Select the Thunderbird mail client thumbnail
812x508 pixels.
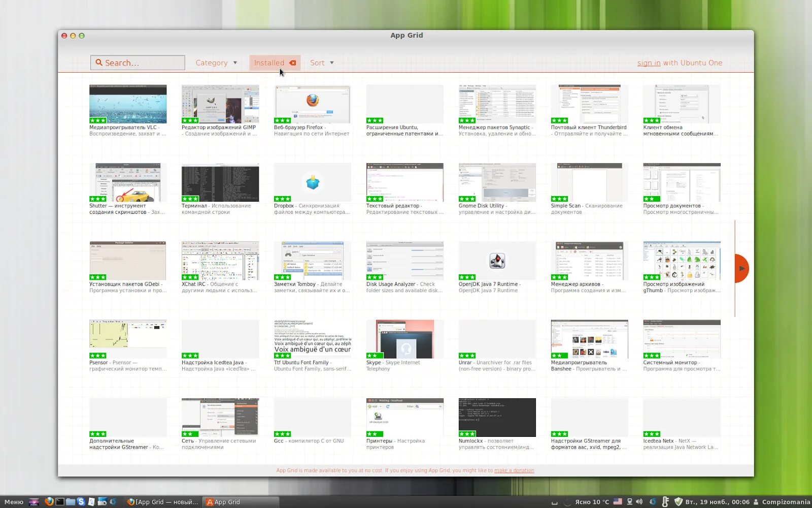[x=590, y=104]
